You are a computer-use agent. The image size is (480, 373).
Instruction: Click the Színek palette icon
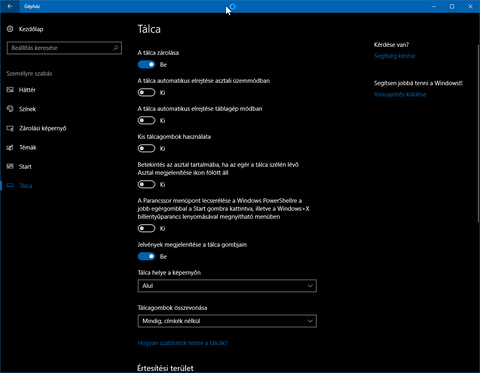click(10, 109)
